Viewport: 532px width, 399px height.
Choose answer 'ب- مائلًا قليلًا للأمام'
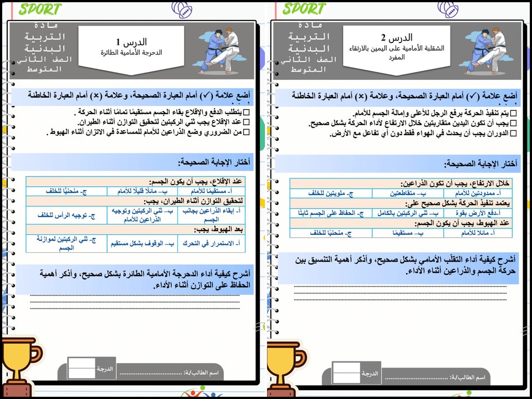[x=142, y=191]
